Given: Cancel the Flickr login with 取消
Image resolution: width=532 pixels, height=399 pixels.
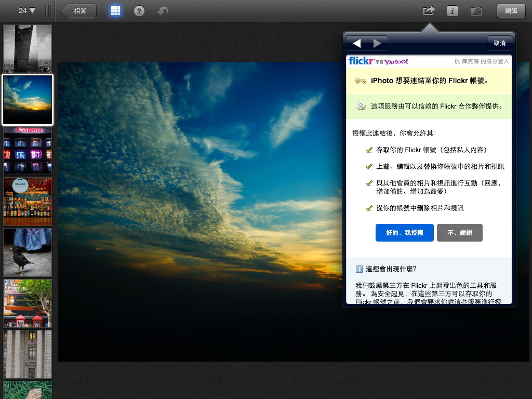Looking at the screenshot, I should (499, 43).
